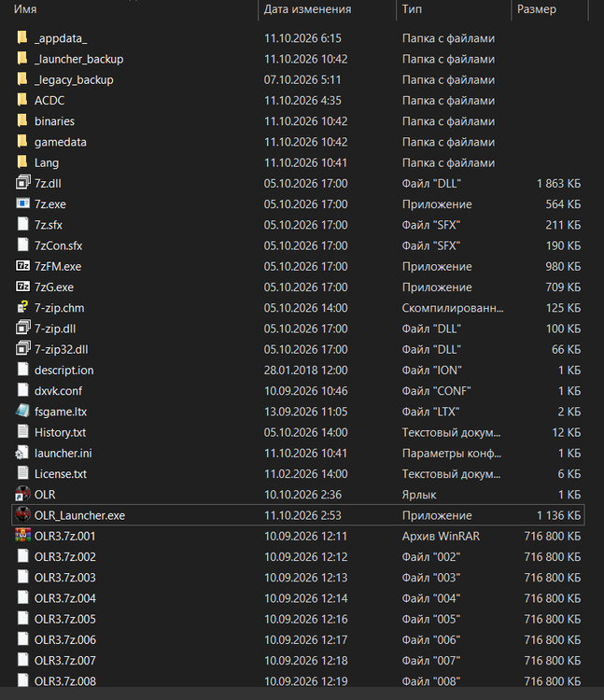Click the 7z.exe application icon
Screen dimensions: 604x700
[x=22, y=203]
